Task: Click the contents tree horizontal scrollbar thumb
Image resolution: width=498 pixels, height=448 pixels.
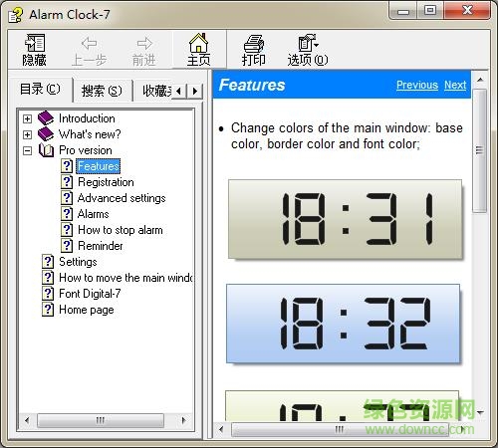Action: (x=101, y=420)
